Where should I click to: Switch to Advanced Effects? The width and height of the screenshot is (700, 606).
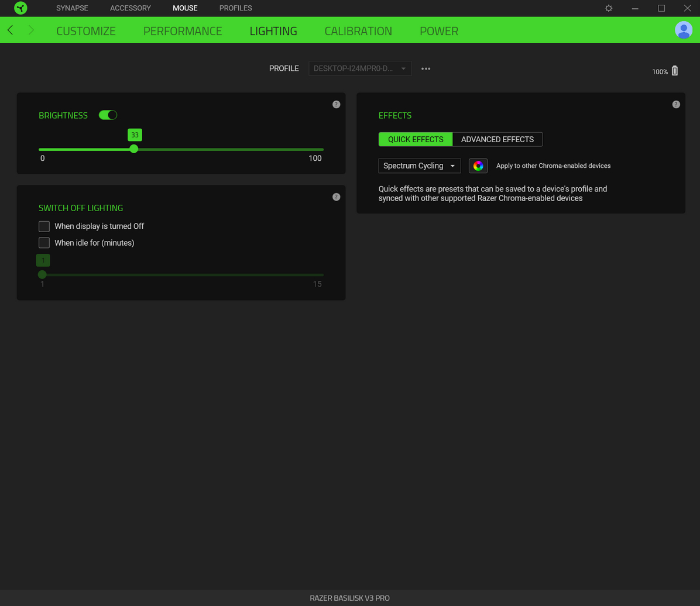pos(497,139)
